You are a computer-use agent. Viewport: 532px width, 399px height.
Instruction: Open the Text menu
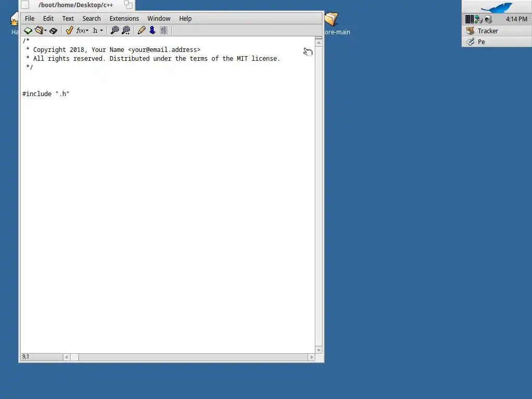[x=68, y=18]
